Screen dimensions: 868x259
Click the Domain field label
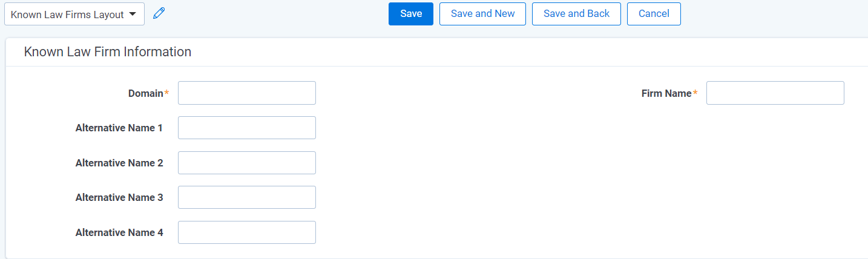tap(146, 93)
